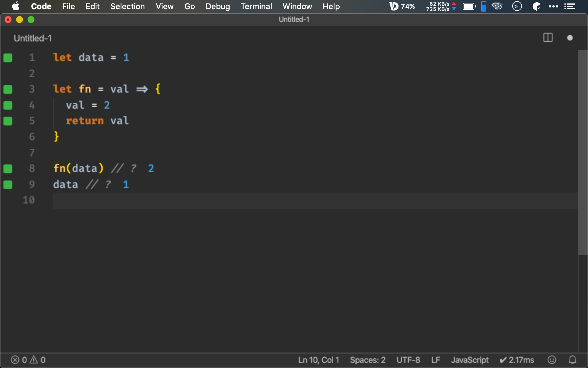Click the Ln 10, Col 1 position indicator
588x368 pixels.
click(x=318, y=360)
